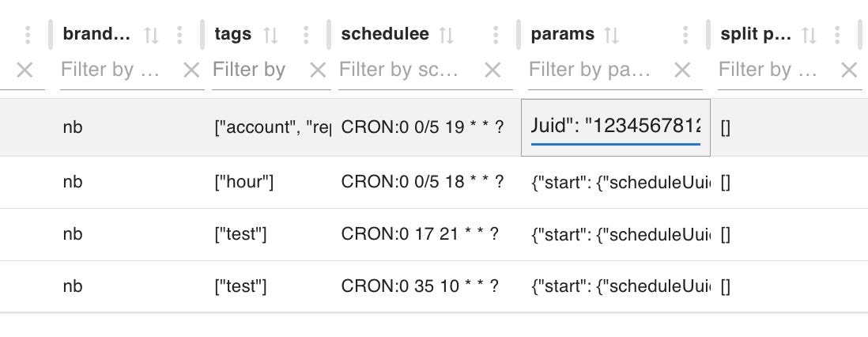Open brand column options menu
868x337 pixels.
click(x=179, y=35)
